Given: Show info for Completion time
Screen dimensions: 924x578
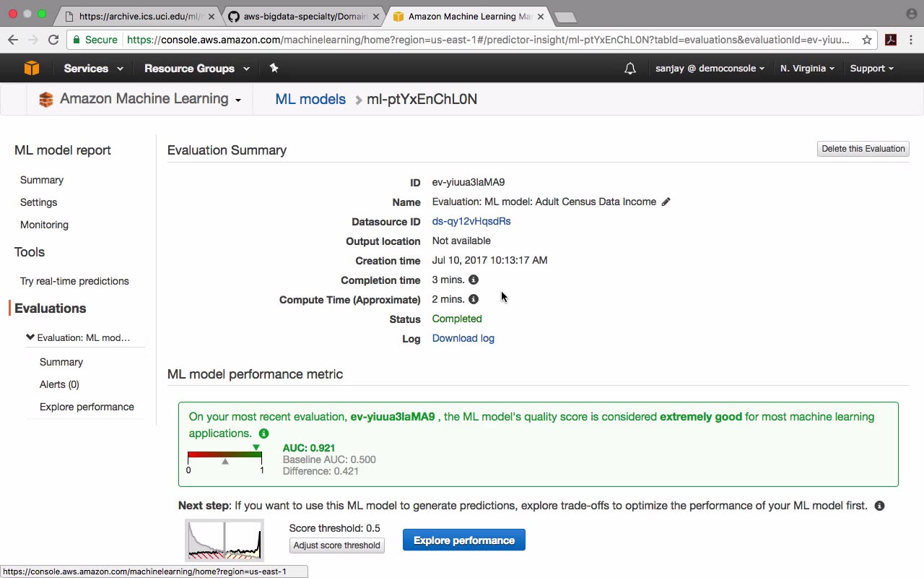Looking at the screenshot, I should (474, 280).
